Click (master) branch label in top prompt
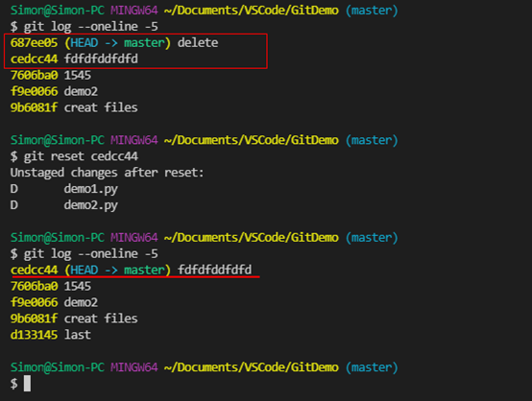Screen dimensions: 532x401 tap(372, 11)
